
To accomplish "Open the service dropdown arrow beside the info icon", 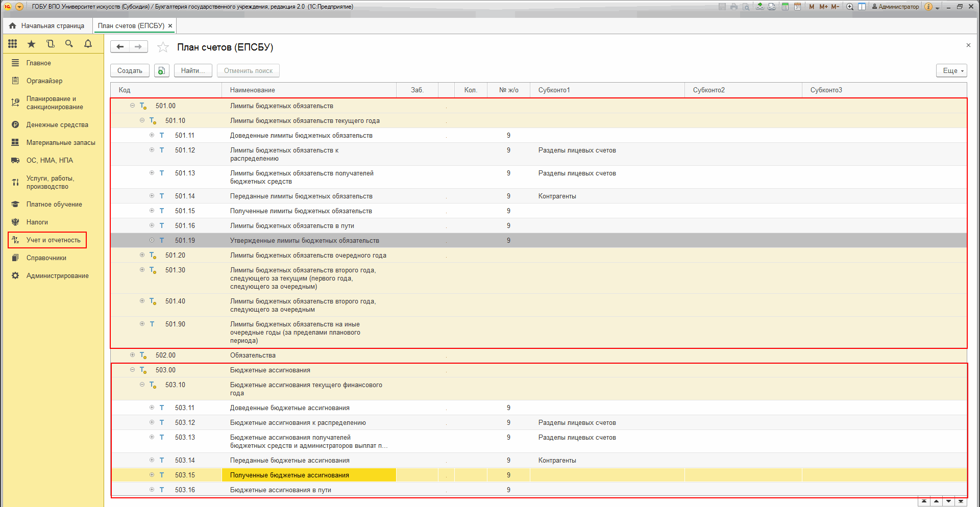I will (938, 7).
